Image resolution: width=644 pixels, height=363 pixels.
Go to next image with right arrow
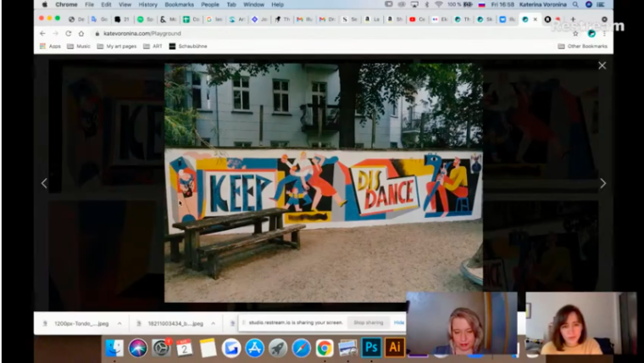click(x=602, y=183)
